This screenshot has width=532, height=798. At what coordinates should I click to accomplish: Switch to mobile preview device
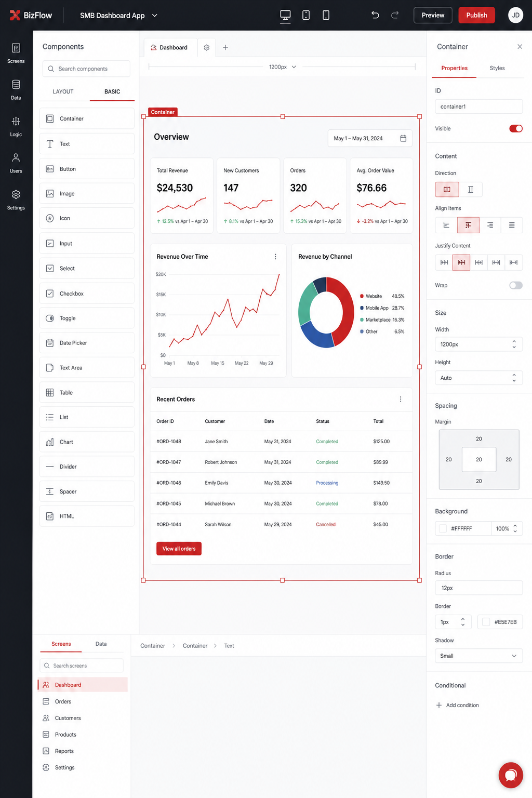[326, 16]
